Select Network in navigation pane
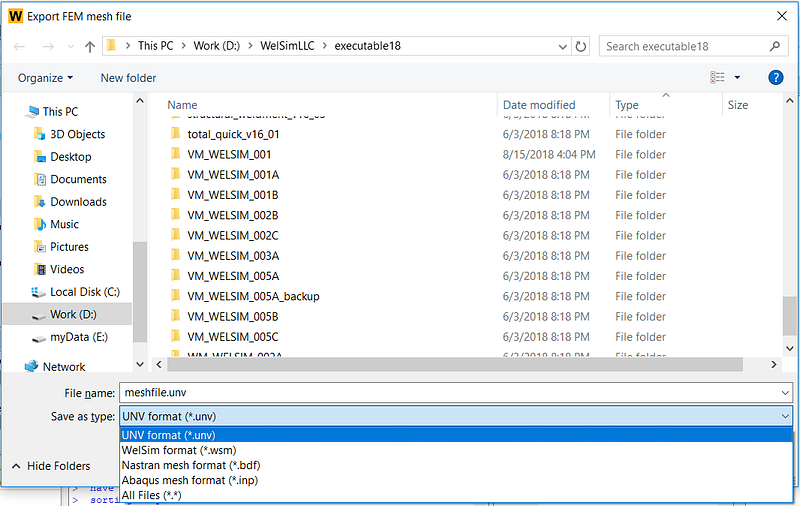This screenshot has width=800, height=506. 64,367
